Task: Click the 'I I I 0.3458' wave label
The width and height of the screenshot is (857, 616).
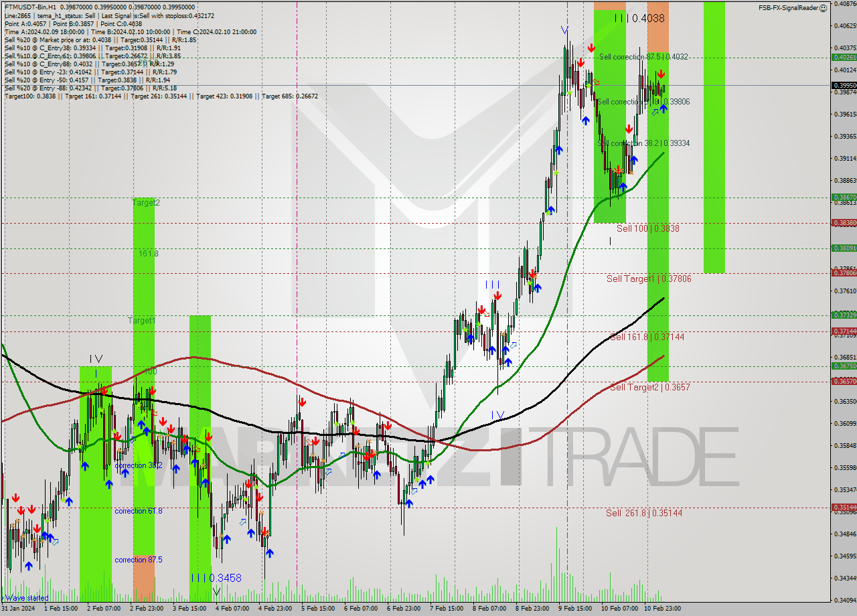Action: click(216, 577)
